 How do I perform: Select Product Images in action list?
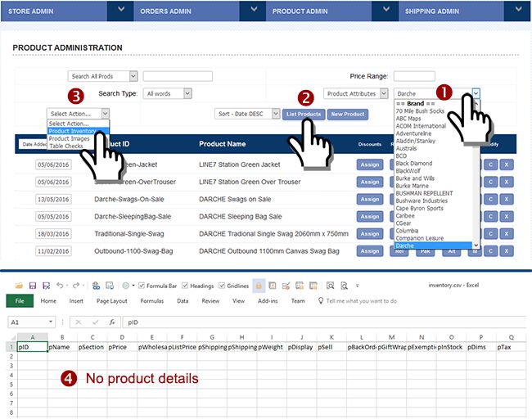(x=70, y=138)
